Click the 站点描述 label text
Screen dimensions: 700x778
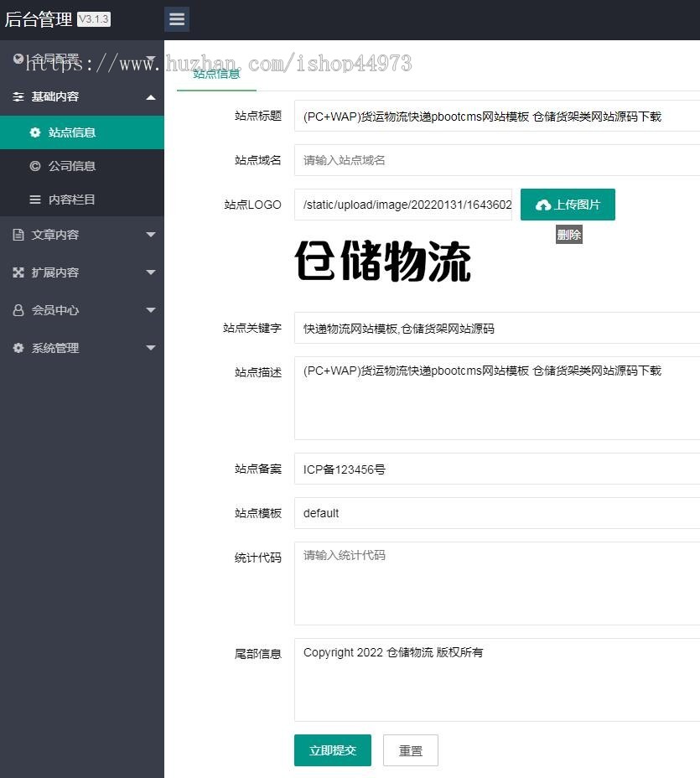tap(258, 372)
